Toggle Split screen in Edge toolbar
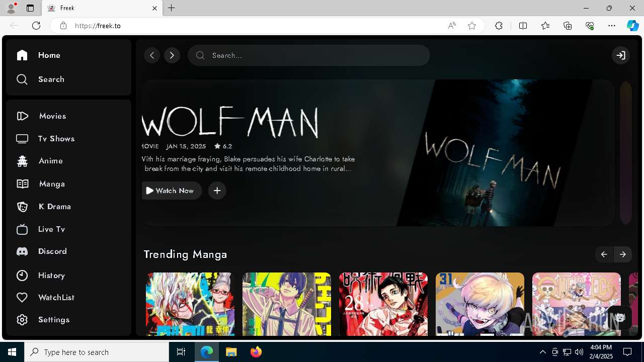The width and height of the screenshot is (644, 362). 523,26
